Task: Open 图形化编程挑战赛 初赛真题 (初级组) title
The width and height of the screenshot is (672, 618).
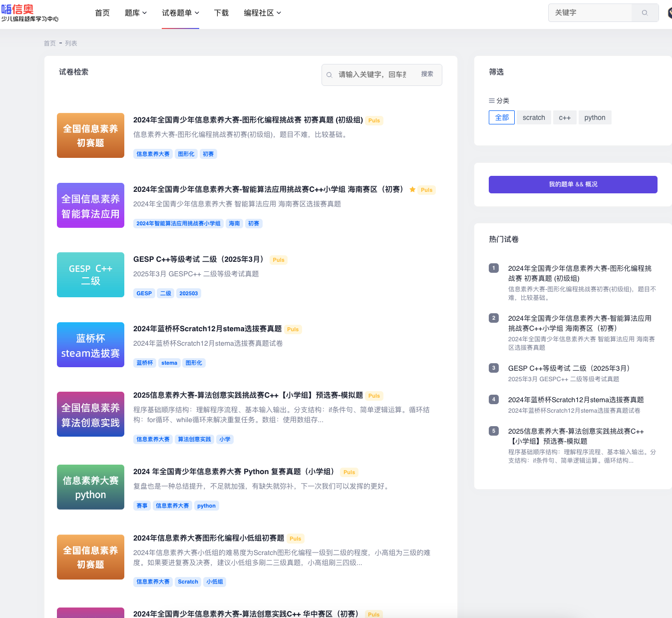Action: coord(248,120)
